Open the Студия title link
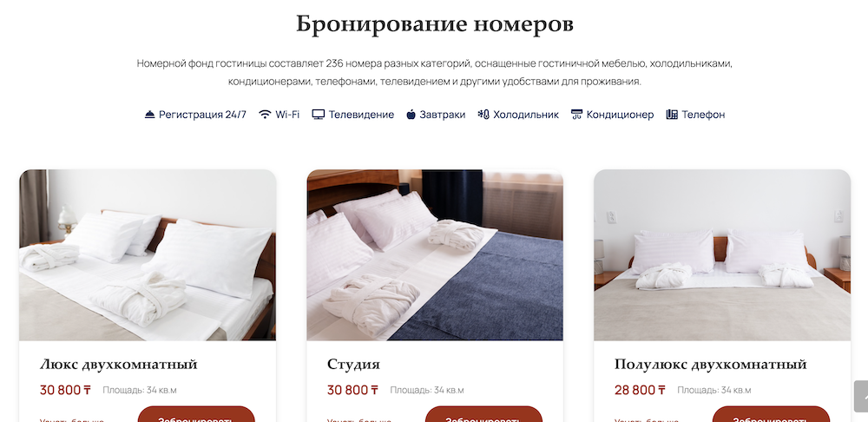The width and height of the screenshot is (868, 422). 354,365
